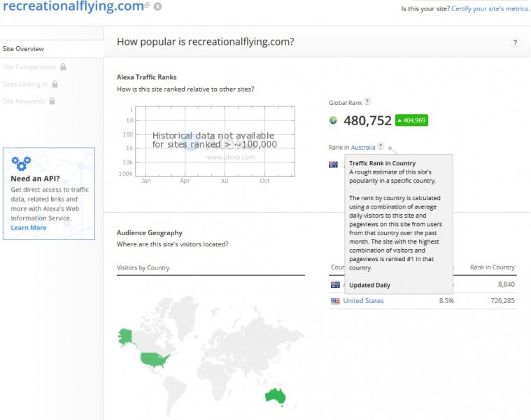Click the Australia flag in country table
The image size is (531, 420).
[335, 284]
